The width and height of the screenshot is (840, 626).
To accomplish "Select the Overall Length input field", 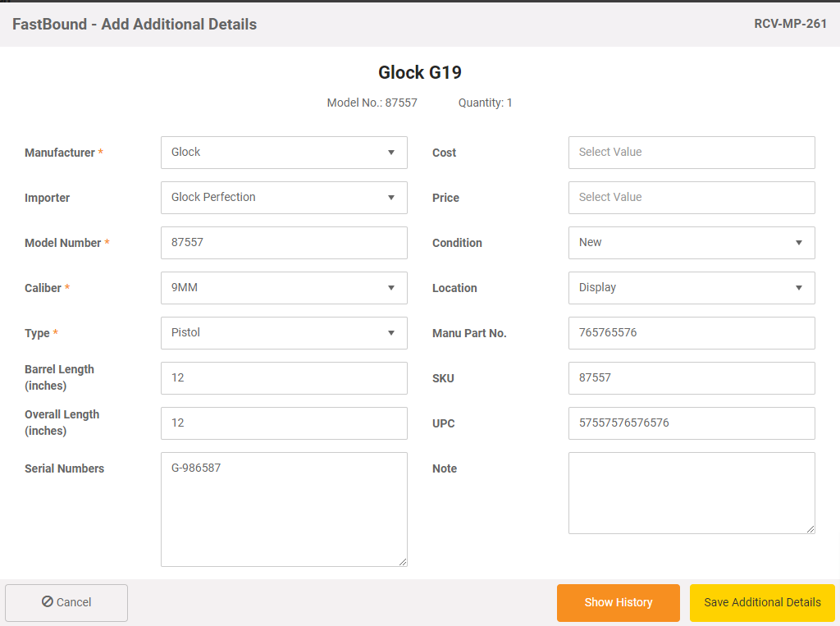I will (284, 423).
